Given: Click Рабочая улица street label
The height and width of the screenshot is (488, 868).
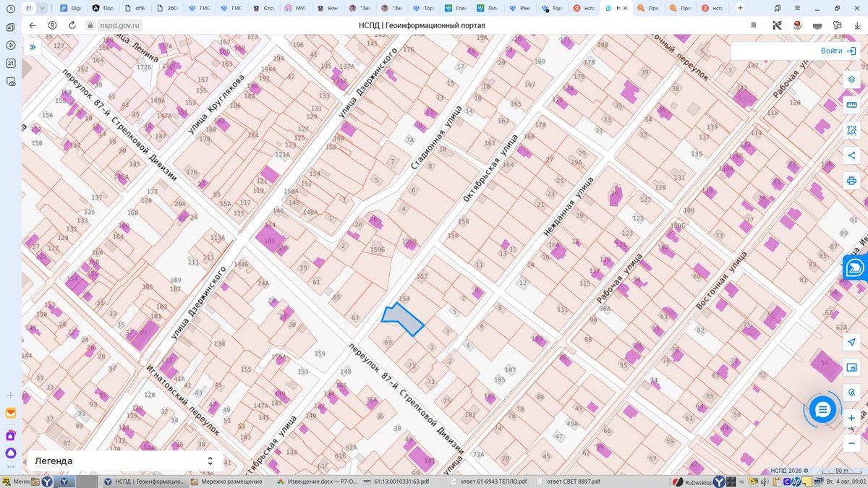Looking at the screenshot, I should 620,278.
